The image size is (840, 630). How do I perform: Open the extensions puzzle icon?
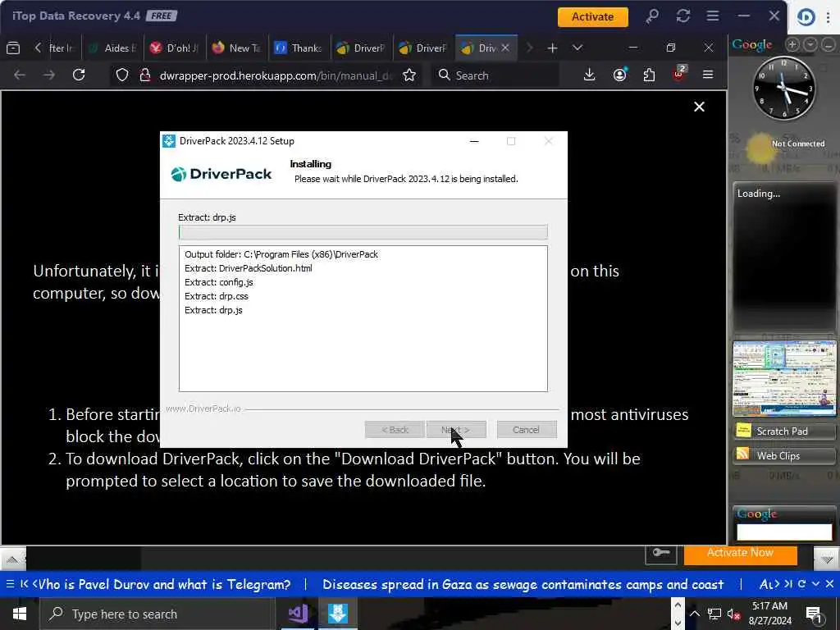[x=650, y=75]
